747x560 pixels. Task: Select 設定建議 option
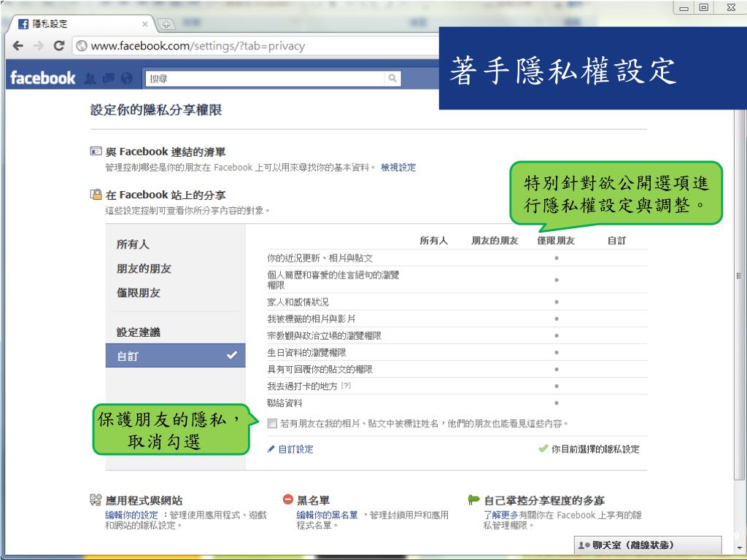click(x=139, y=332)
